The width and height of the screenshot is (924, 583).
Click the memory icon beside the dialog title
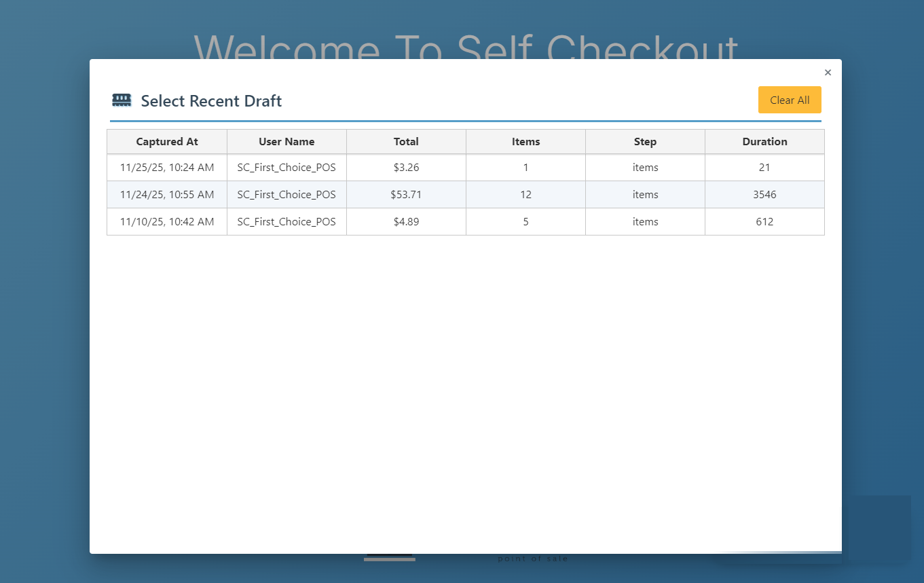pos(122,100)
